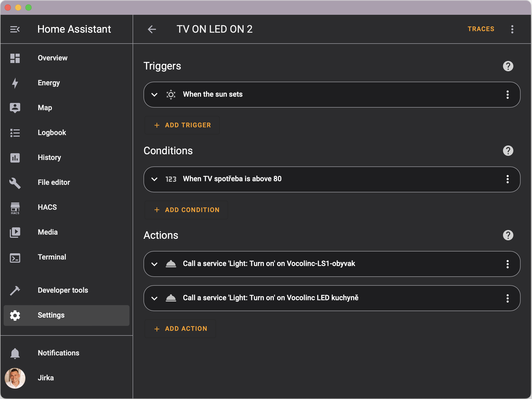Open Developer tools in sidebar

point(63,290)
